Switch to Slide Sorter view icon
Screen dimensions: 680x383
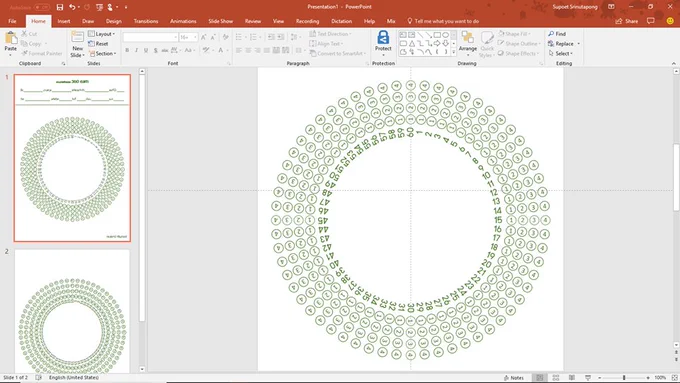[556, 378]
